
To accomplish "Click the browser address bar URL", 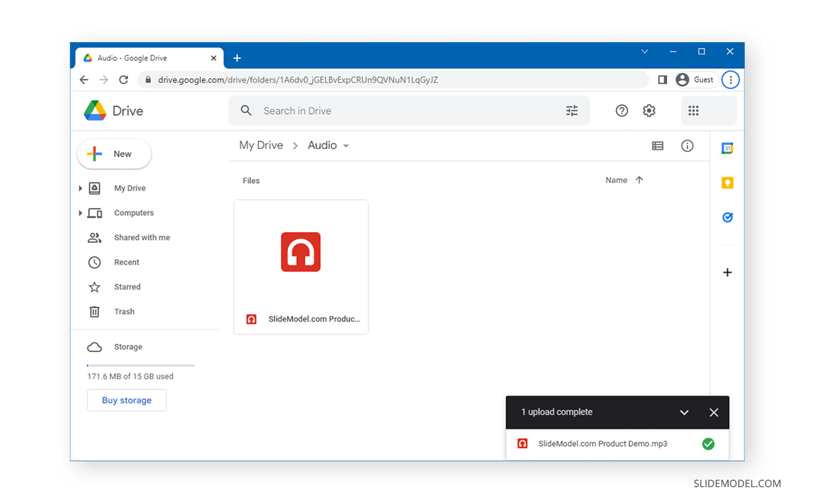I will tap(298, 79).
